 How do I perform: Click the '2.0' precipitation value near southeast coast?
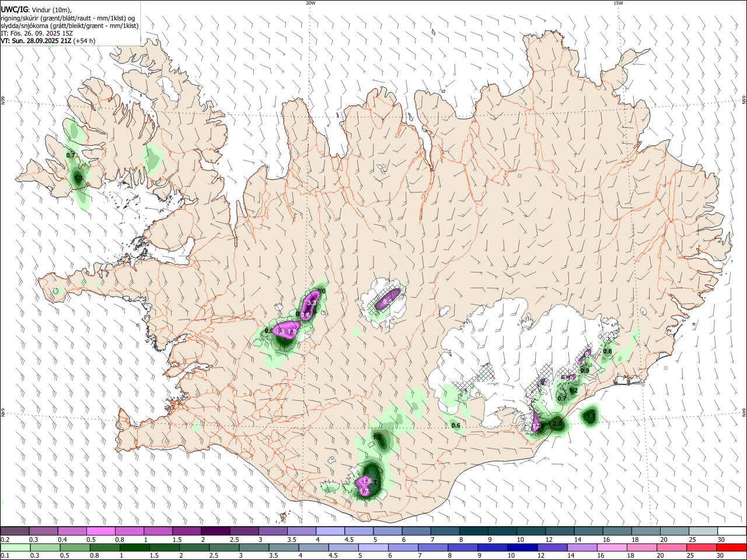pyautogui.click(x=557, y=424)
